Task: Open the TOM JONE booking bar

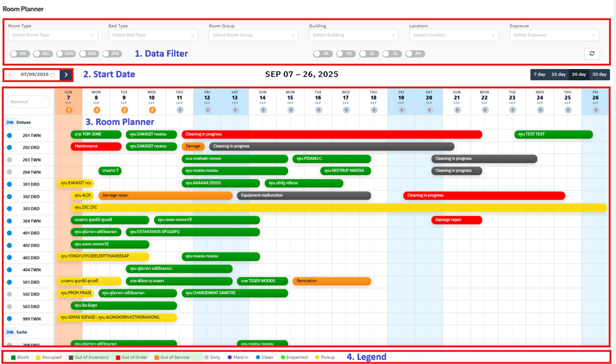Action: click(x=95, y=135)
